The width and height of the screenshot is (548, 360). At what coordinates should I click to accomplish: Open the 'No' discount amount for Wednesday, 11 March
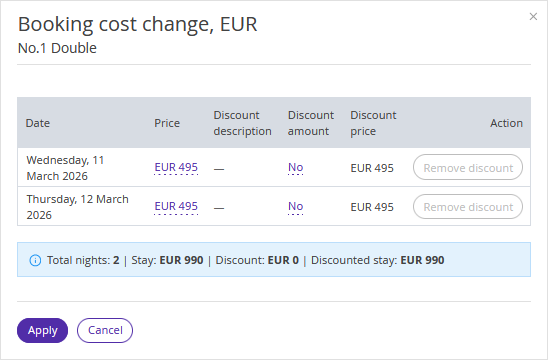point(295,167)
